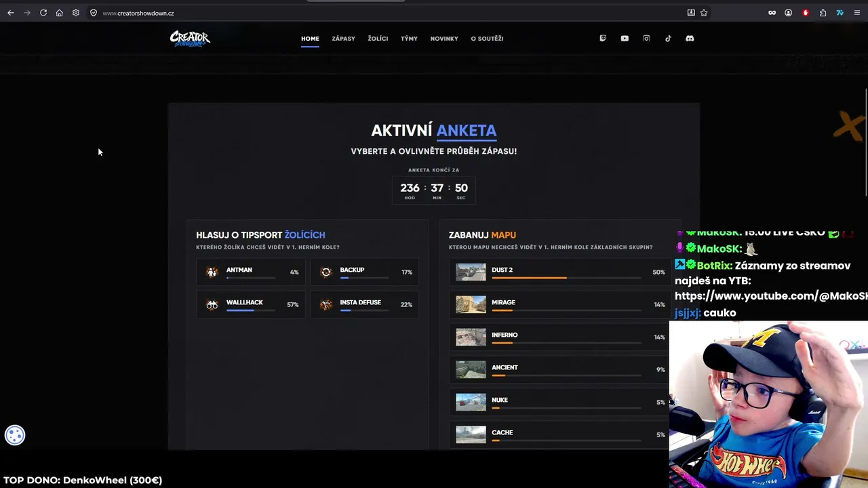The width and height of the screenshot is (868, 488).
Task: Ban the DUST 2 map
Action: (x=559, y=272)
